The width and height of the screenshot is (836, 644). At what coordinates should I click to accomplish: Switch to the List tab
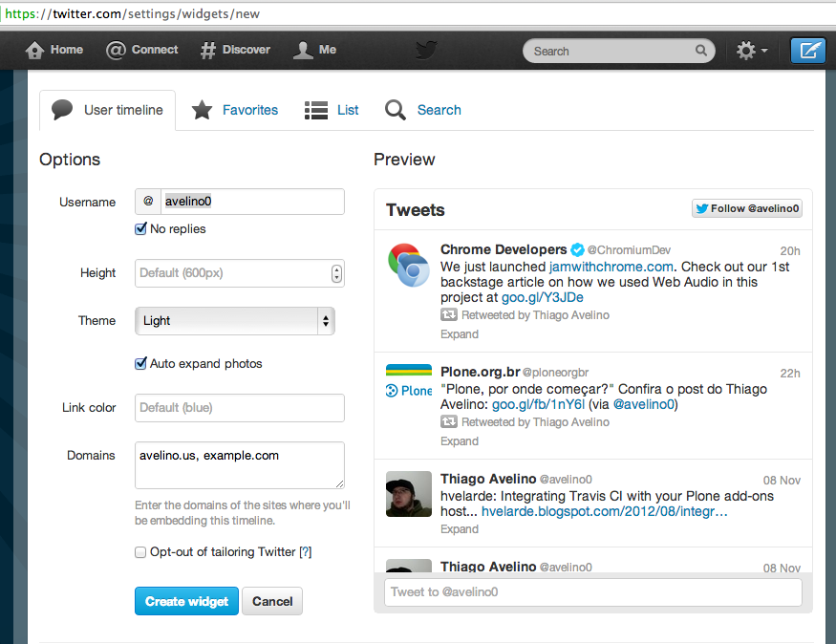coord(332,110)
